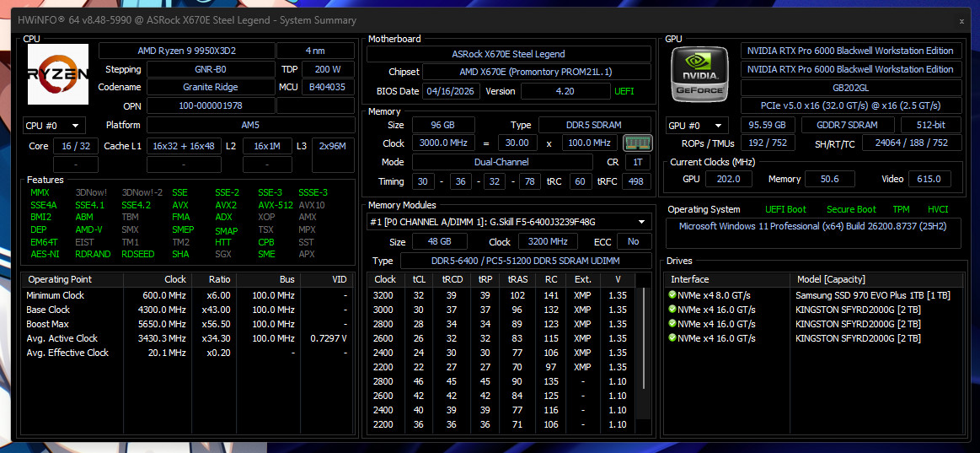This screenshot has width=980, height=453.
Task: Click the OPN 100-000001978 field
Action: click(211, 105)
